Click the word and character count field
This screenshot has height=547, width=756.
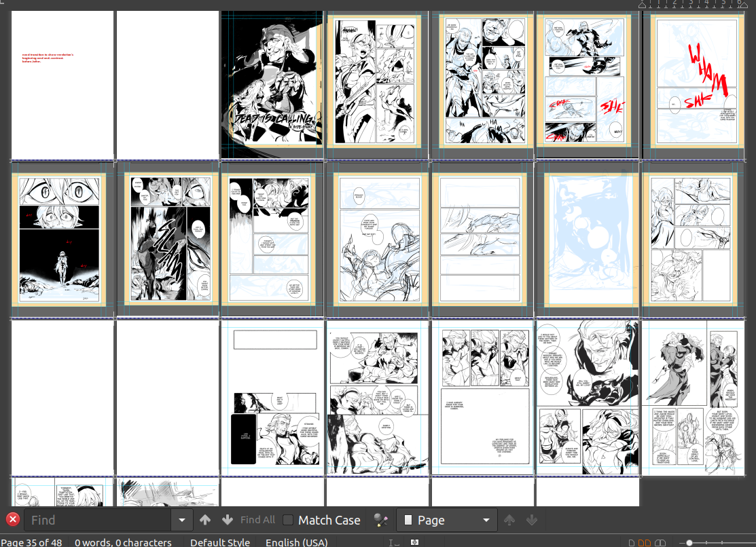tap(123, 542)
